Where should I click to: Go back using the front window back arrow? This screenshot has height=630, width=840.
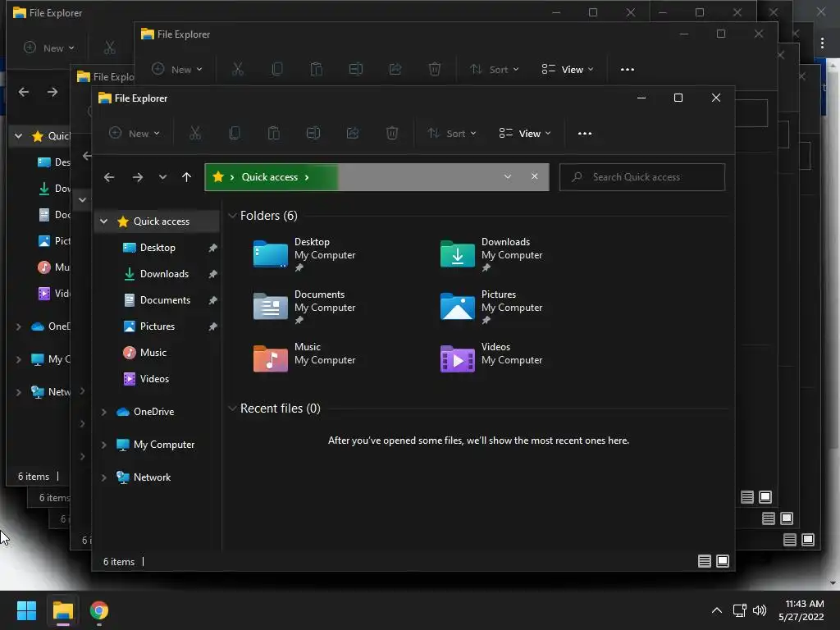[109, 177]
